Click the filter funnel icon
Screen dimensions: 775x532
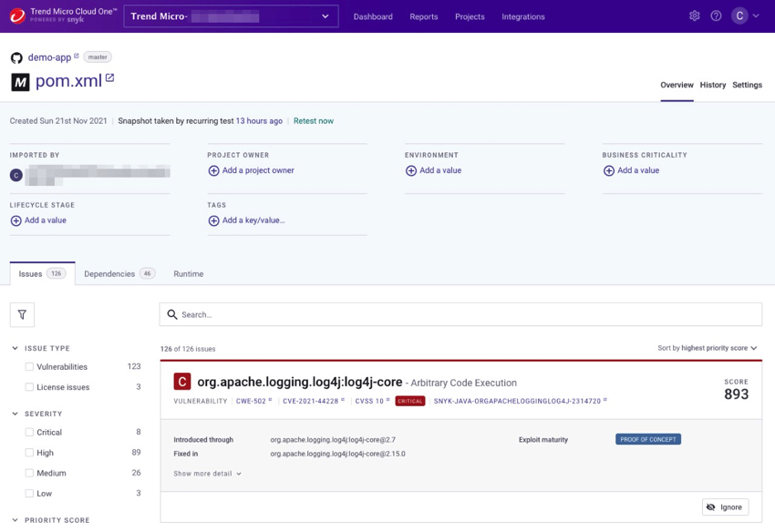pyautogui.click(x=22, y=314)
